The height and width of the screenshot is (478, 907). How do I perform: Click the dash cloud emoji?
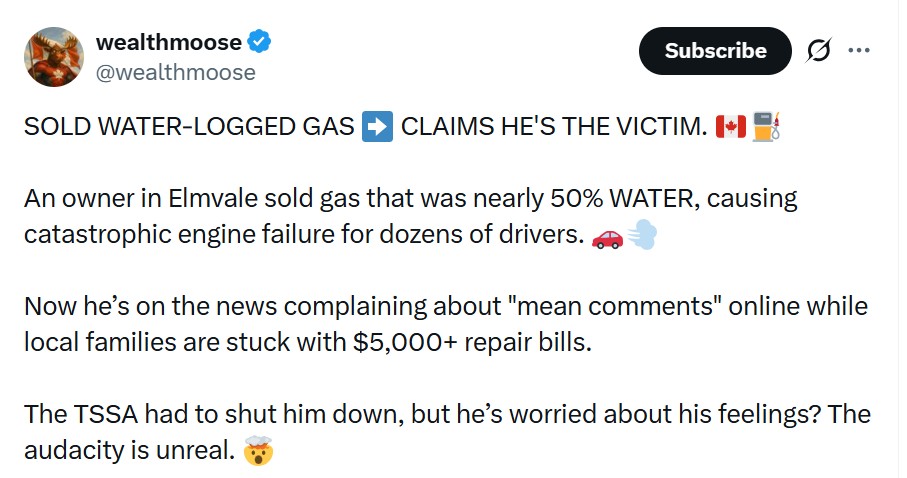642,238
